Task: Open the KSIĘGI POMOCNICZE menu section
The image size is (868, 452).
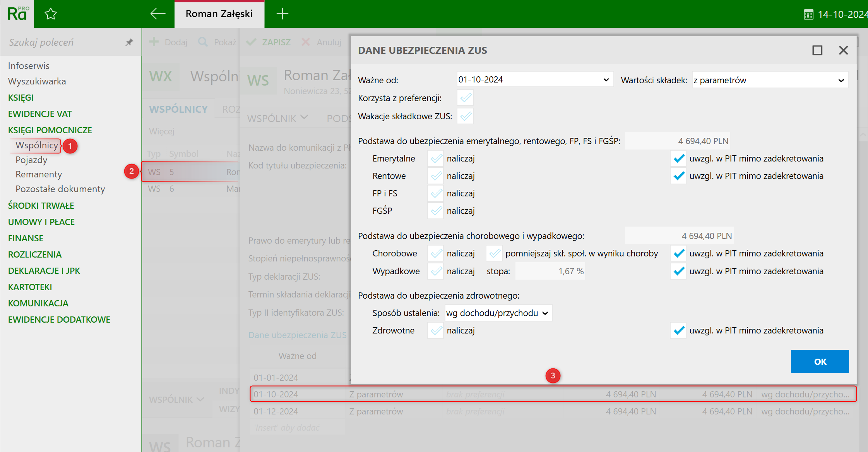Action: click(50, 130)
